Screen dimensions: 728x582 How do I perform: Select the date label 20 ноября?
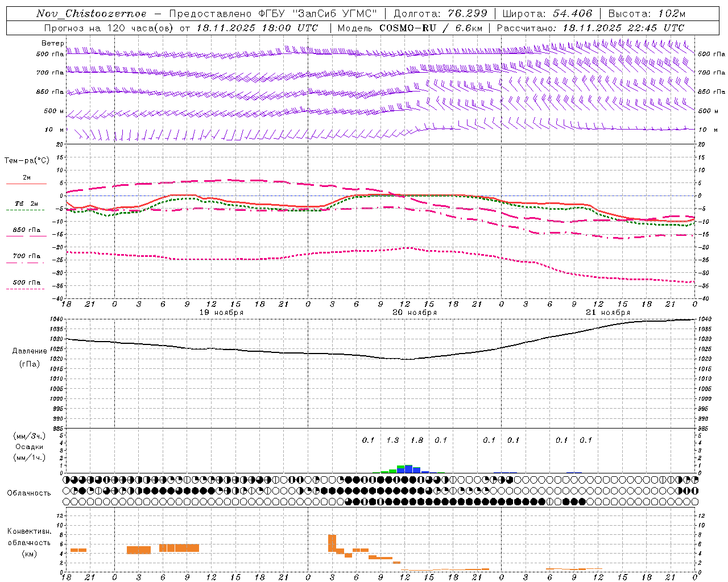[415, 313]
